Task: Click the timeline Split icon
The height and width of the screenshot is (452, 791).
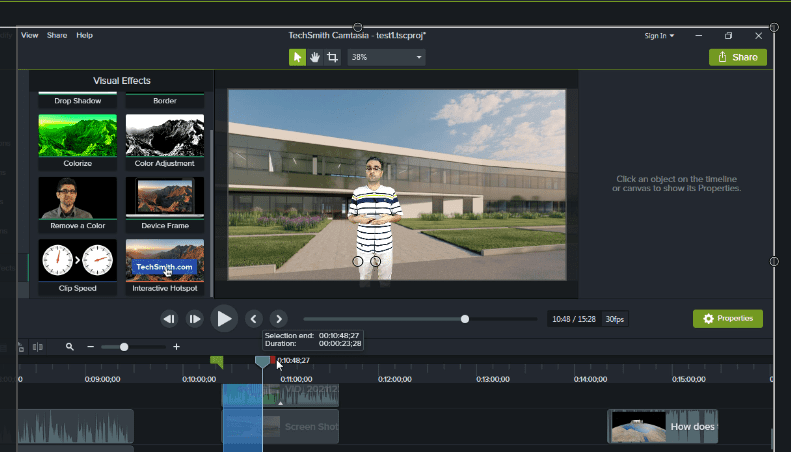Action: (37, 347)
